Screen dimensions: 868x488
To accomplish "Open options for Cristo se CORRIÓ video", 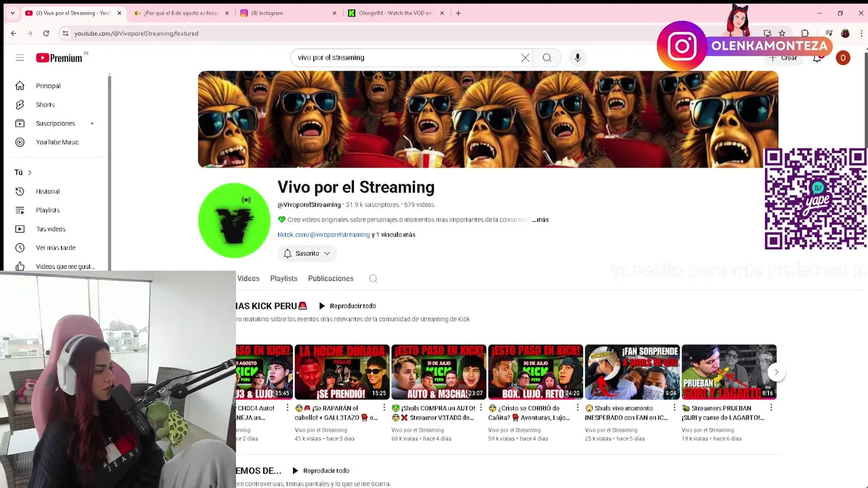I will coord(578,408).
